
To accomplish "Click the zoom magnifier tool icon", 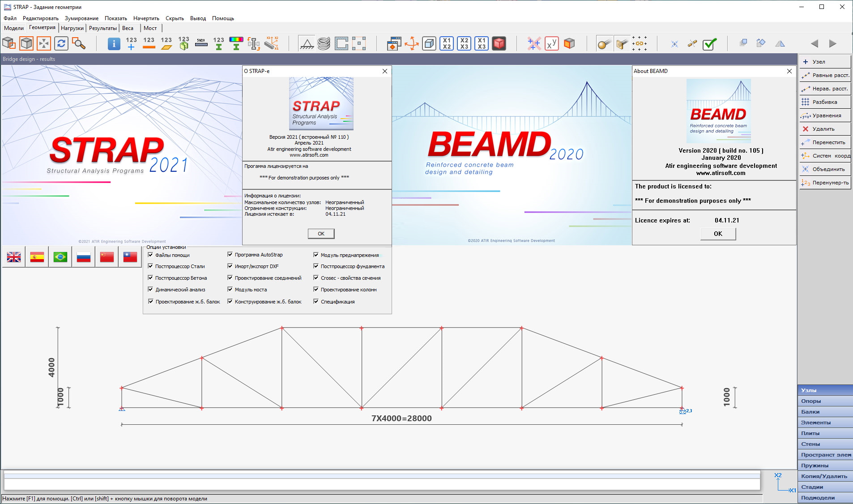I will pos(79,43).
